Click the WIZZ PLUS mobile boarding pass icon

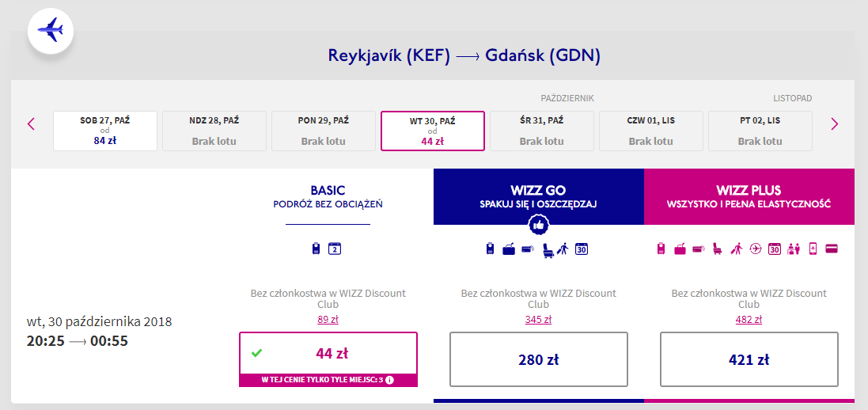(x=812, y=249)
